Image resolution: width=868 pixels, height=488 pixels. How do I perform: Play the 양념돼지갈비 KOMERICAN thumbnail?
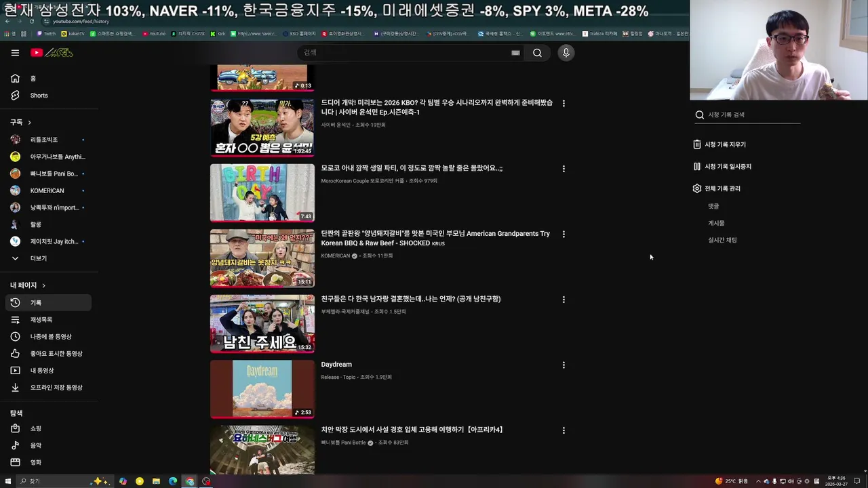coord(262,258)
